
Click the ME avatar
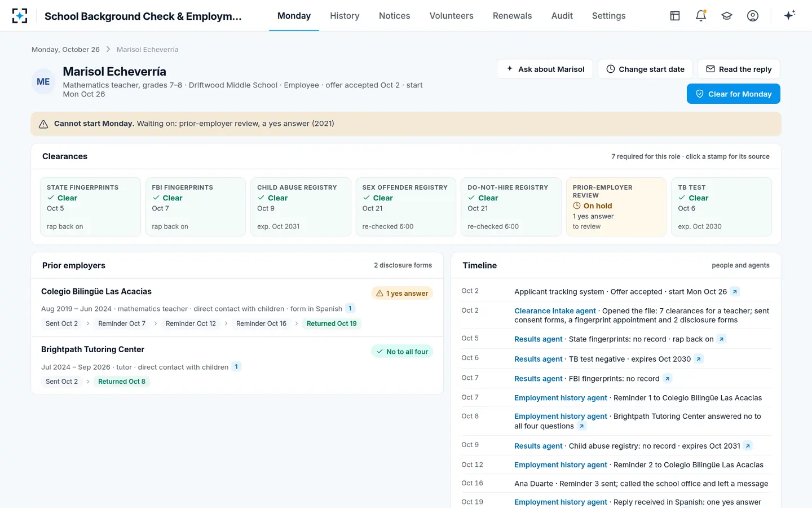point(43,82)
